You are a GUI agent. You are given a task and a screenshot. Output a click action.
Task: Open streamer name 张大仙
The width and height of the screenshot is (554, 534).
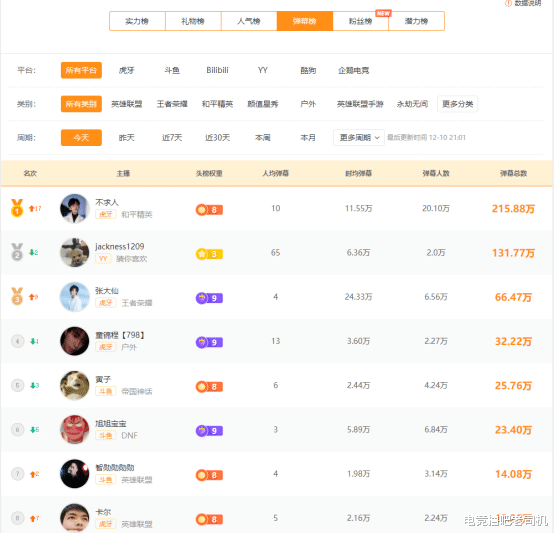pos(107,291)
